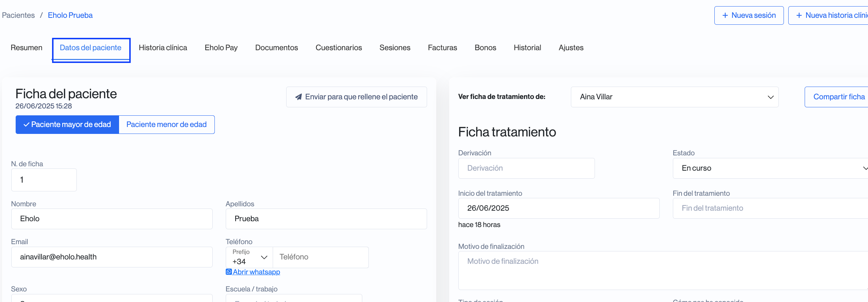Click the plus icon in Nueva historia clínica
Screen dimensions: 868x302
pyautogui.click(x=799, y=15)
